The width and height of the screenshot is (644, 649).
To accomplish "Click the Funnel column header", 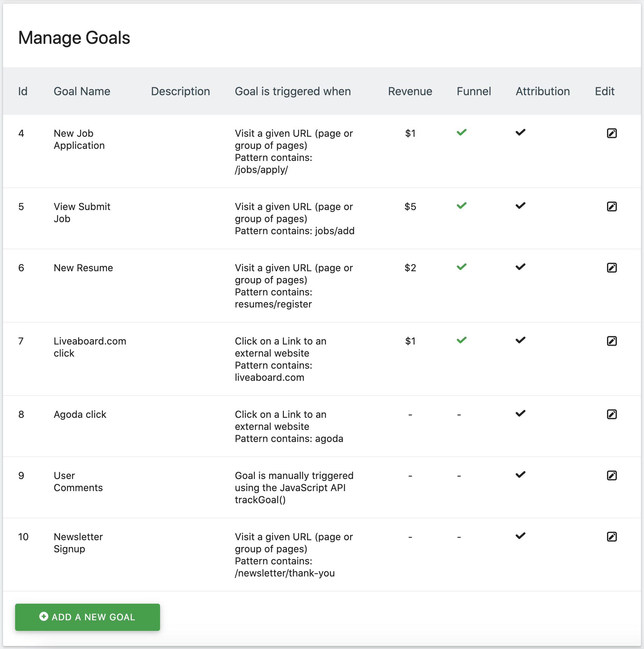I will tap(474, 91).
